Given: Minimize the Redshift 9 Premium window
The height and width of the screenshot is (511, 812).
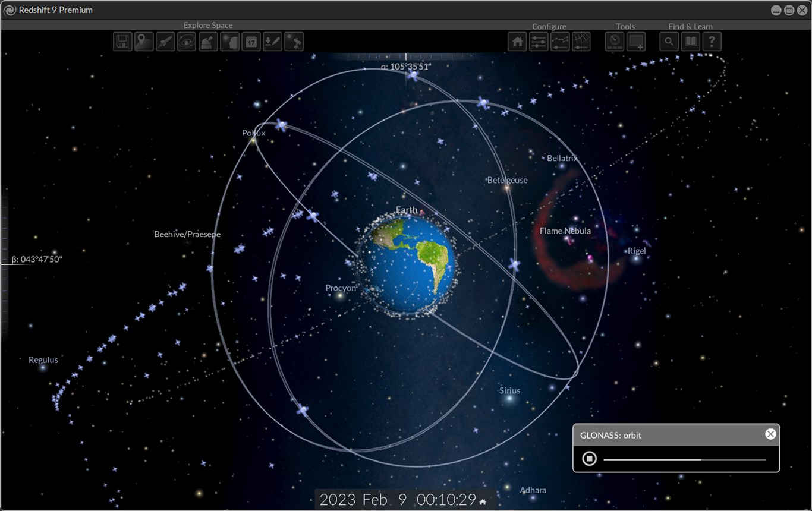Looking at the screenshot, I should tap(776, 10).
